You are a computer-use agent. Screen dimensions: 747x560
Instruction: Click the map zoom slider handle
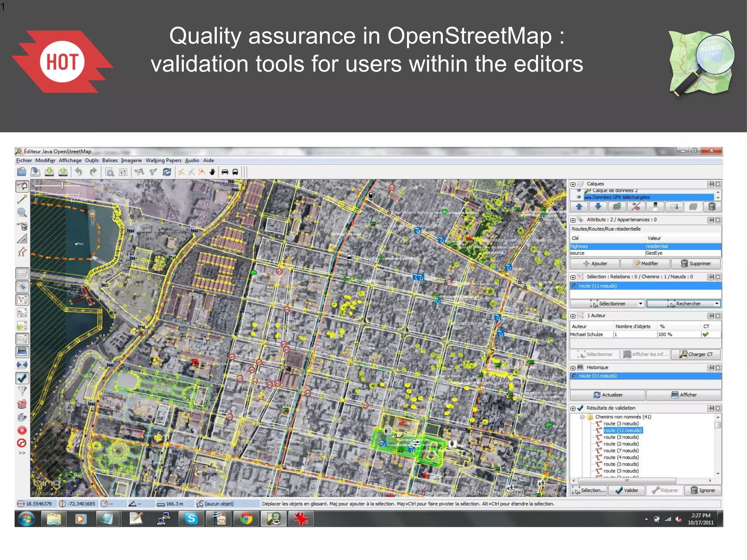click(62, 185)
